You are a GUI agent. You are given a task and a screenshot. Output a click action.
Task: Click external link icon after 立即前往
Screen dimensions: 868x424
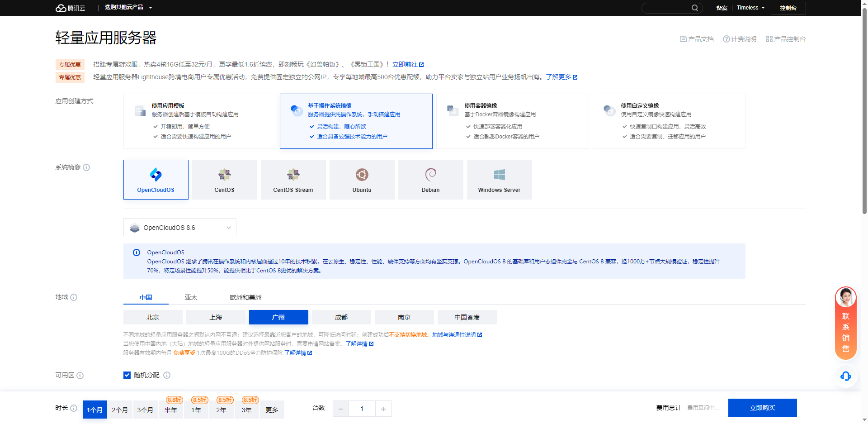421,65
